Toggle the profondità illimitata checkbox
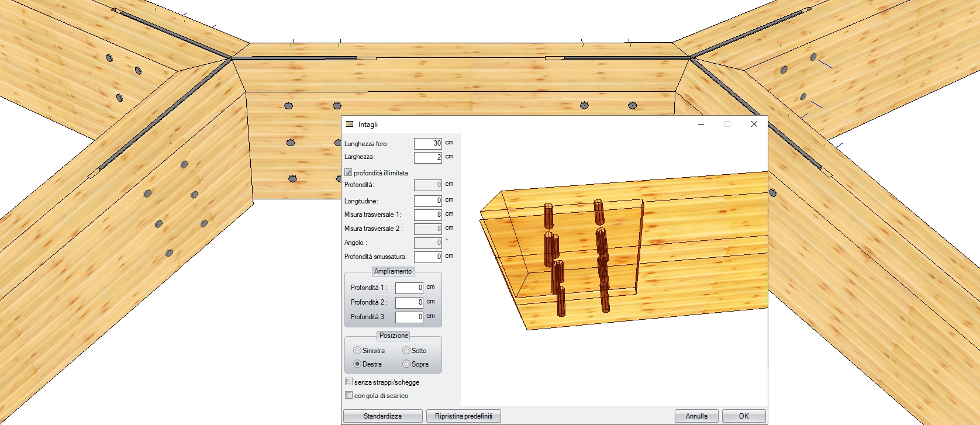The image size is (980, 425). (348, 172)
